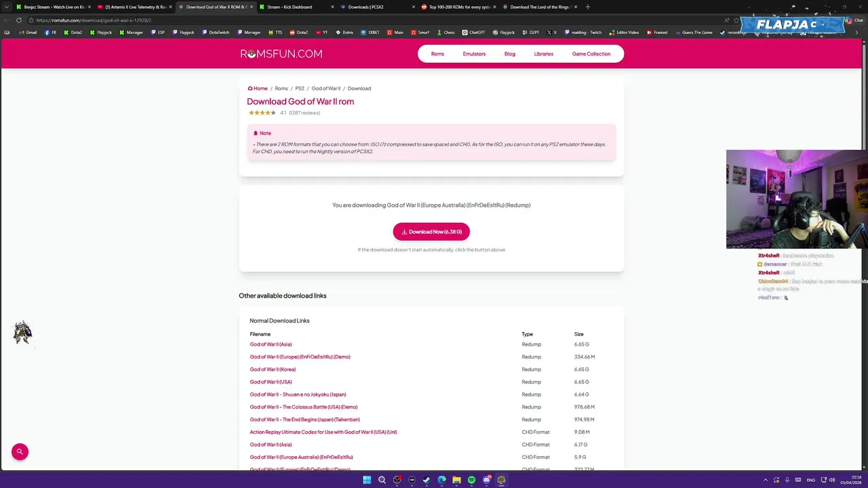Screen dimensions: 868x488
Task: Open the Action Replay Ultimate Codes link
Action: click(323, 432)
